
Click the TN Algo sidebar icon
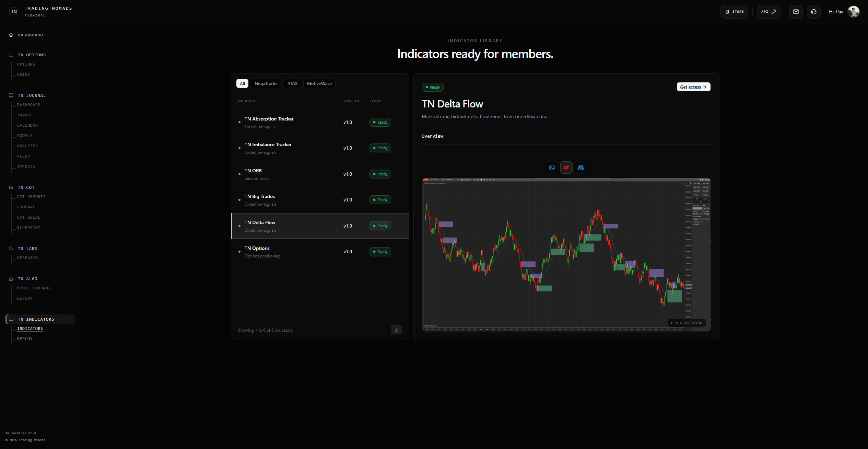(x=11, y=279)
